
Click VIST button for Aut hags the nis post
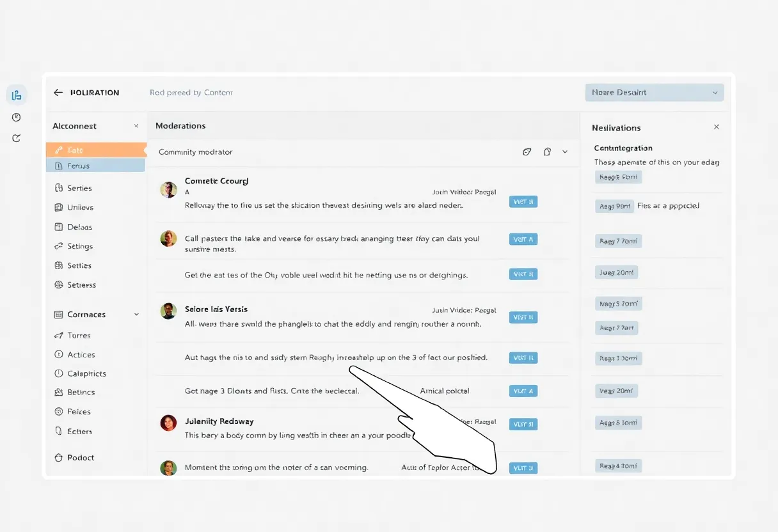[x=523, y=358]
